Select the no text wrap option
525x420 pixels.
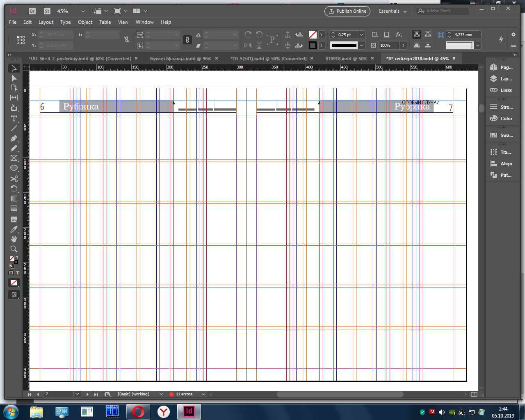coord(417,34)
